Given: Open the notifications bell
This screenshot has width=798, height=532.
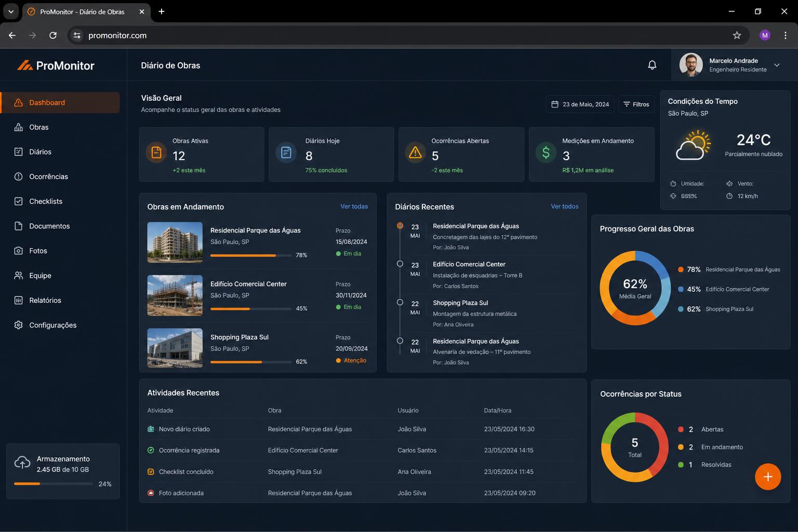Looking at the screenshot, I should point(652,65).
